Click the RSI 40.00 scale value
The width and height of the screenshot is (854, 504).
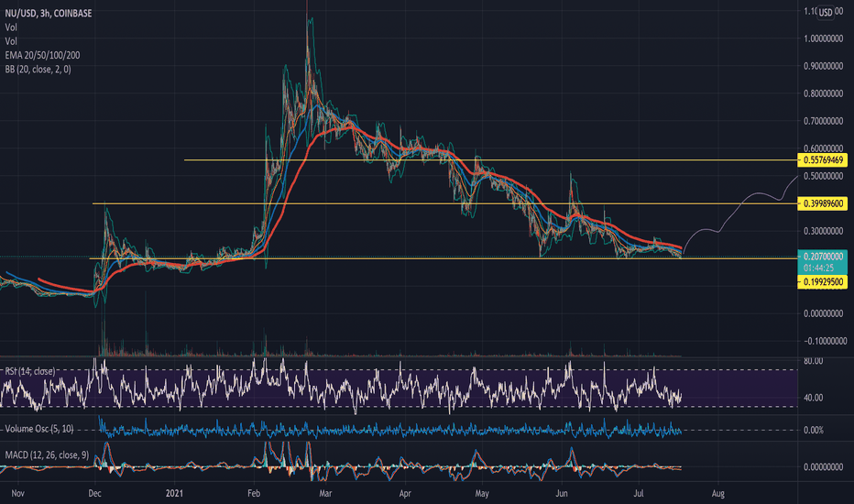click(814, 398)
